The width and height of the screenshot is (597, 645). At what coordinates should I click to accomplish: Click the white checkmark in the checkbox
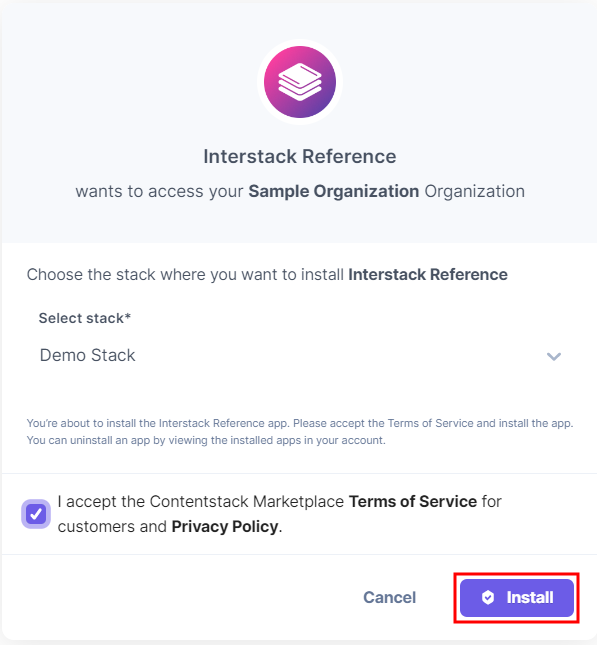coord(36,514)
